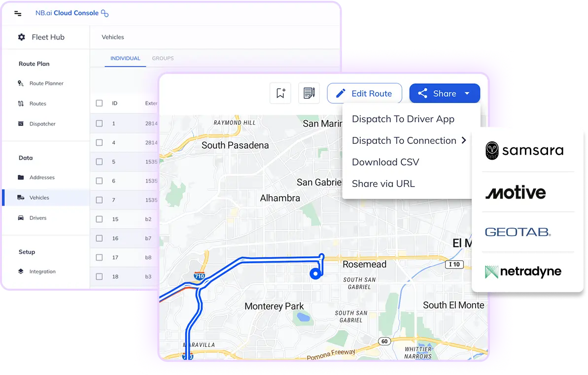Click the I 10 highway badge
The width and height of the screenshot is (588, 375).
454,265
